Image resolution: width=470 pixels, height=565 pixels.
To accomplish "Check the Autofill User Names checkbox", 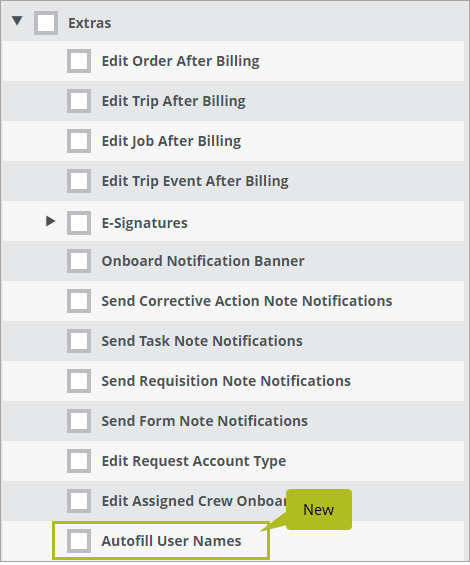I will (x=79, y=541).
